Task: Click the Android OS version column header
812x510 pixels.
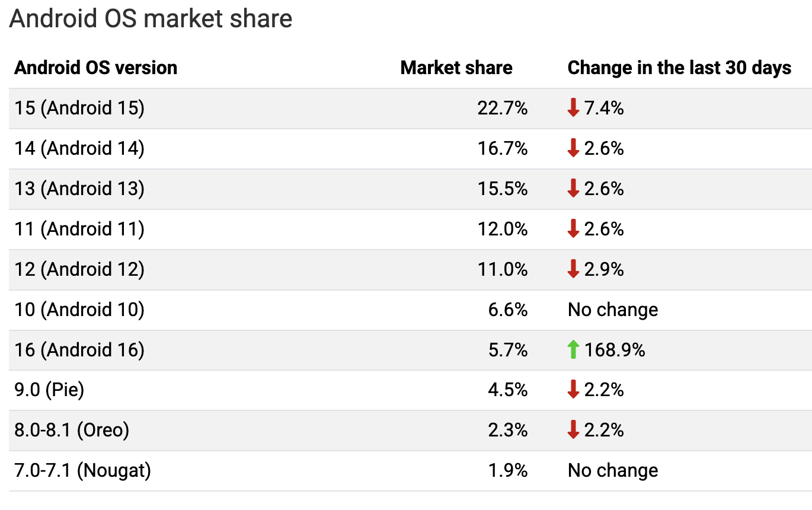Action: pyautogui.click(x=95, y=68)
